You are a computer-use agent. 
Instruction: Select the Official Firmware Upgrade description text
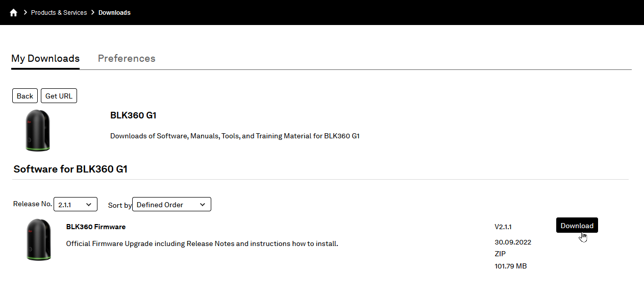202,243
